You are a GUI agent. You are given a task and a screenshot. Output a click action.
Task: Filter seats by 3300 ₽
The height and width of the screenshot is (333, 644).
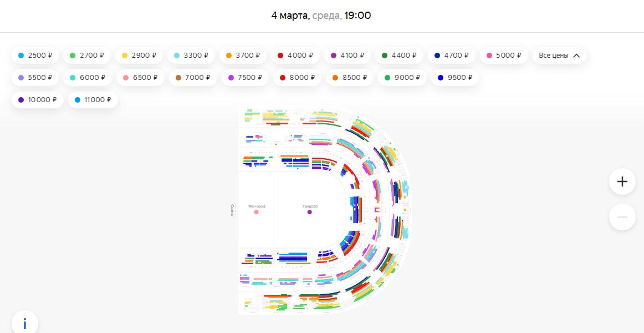[x=191, y=56]
